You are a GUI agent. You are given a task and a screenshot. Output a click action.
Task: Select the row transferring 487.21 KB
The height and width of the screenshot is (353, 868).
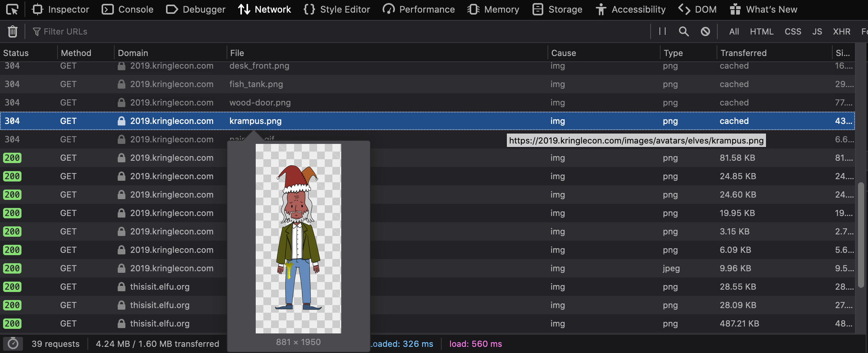pos(427,323)
